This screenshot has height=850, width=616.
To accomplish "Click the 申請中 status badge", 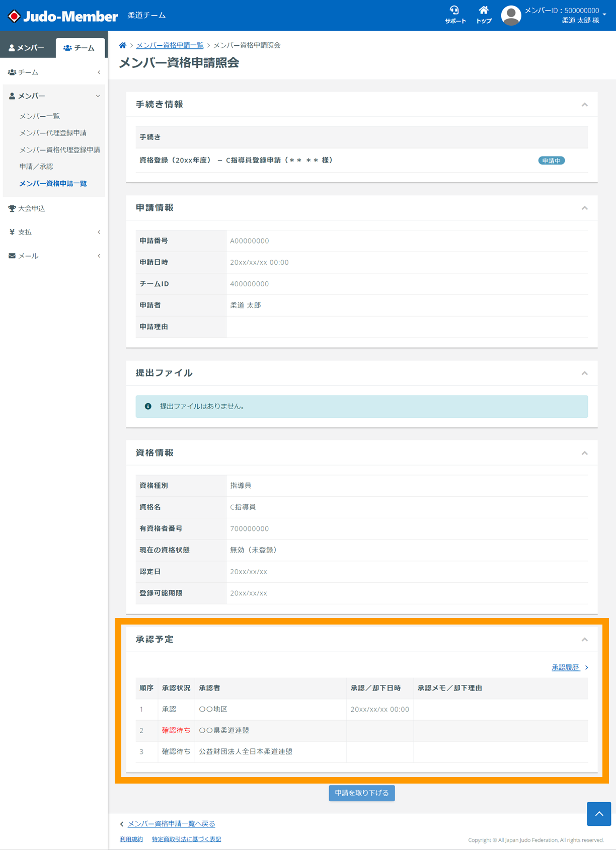I will (552, 161).
